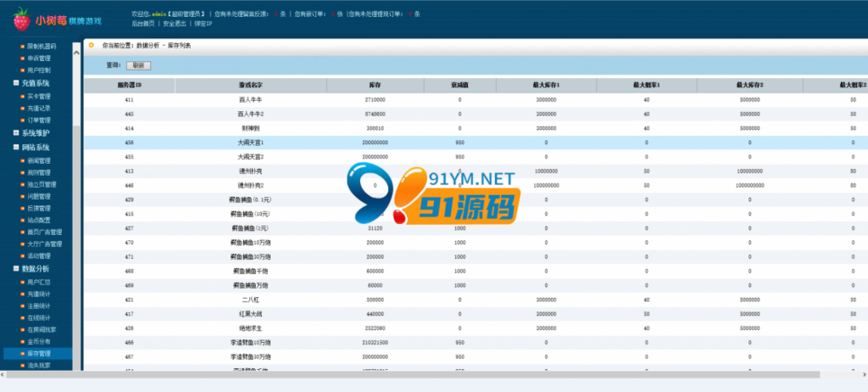Go to 后台首页 link in header
The width and height of the screenshot is (868, 392).
(x=143, y=23)
